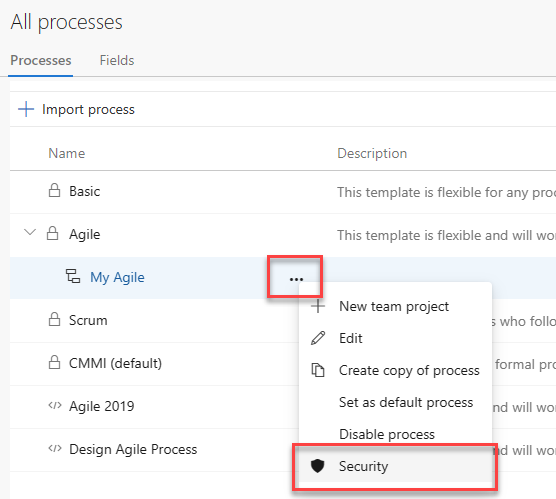Click the code icon beside Design Agile Process
This screenshot has width=556, height=499.
tap(55, 448)
